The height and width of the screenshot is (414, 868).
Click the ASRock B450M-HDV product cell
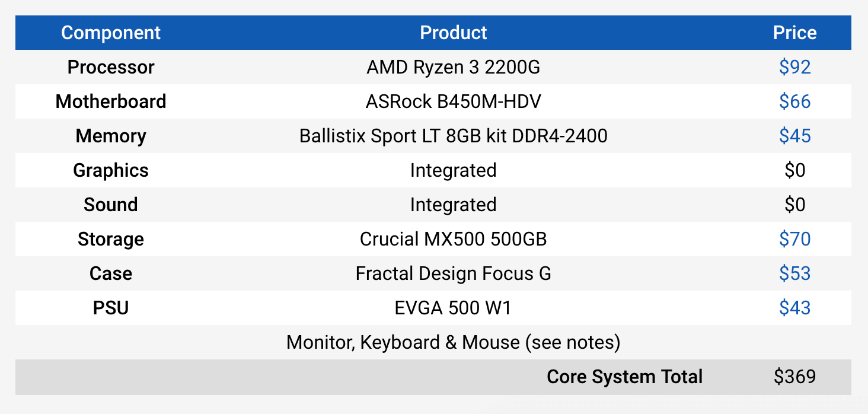click(x=453, y=101)
